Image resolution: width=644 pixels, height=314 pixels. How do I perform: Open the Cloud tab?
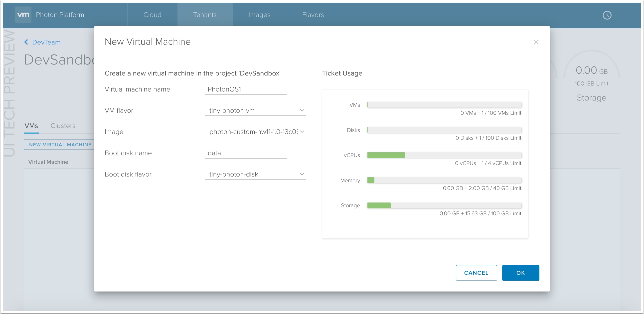click(152, 15)
